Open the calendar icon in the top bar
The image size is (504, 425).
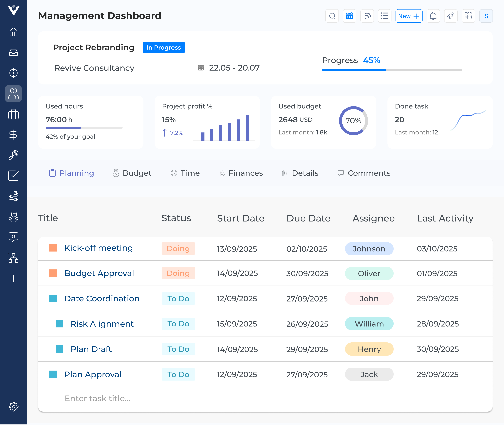coord(349,16)
